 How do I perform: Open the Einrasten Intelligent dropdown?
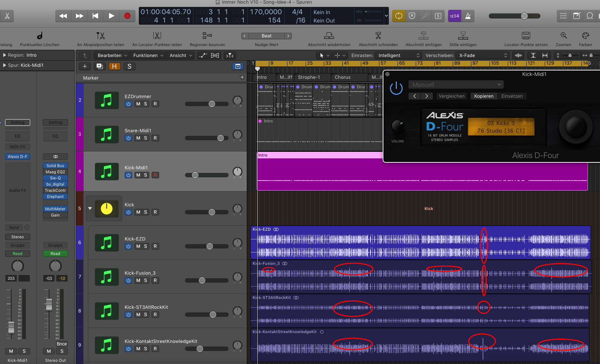click(399, 56)
